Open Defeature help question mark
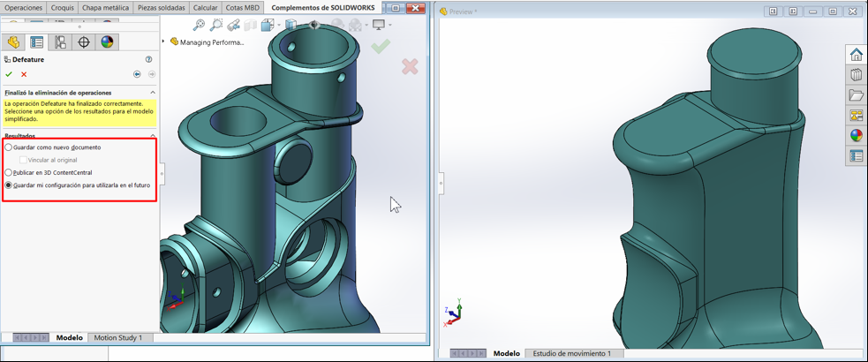The image size is (868, 362). pos(148,59)
